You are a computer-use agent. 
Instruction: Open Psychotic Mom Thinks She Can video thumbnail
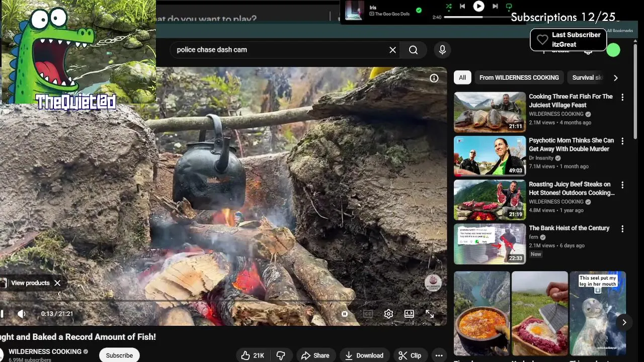[490, 155]
